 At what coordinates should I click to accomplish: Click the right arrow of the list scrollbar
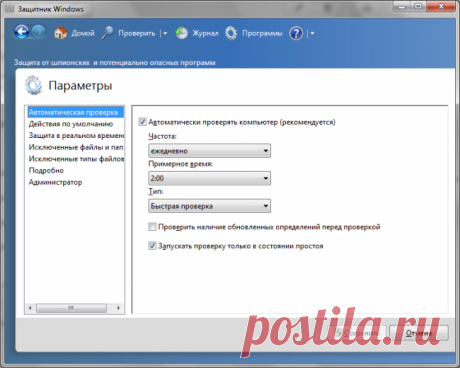pyautogui.click(x=118, y=308)
